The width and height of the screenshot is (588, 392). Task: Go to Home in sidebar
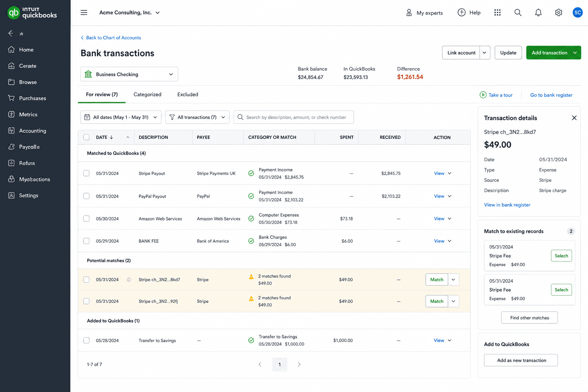tap(26, 50)
